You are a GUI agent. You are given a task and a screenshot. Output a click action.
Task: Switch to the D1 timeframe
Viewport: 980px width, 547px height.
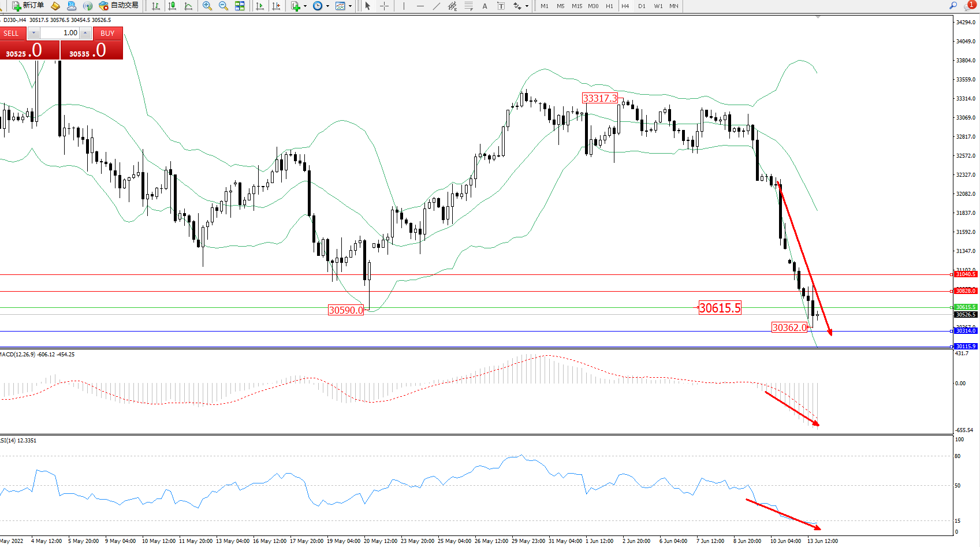click(x=642, y=6)
